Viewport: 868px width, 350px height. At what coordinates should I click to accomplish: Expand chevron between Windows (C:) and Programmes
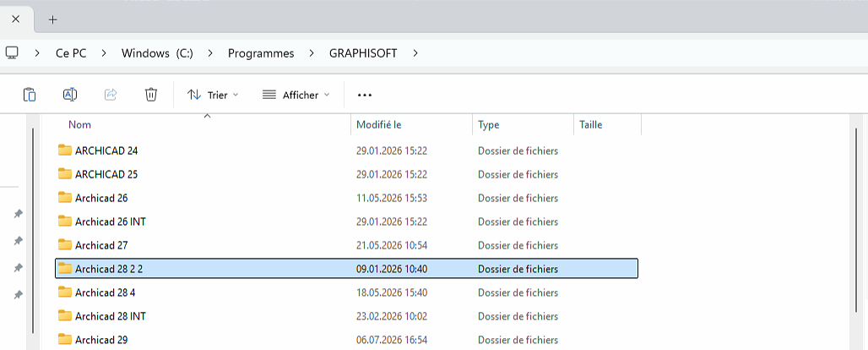(x=210, y=53)
